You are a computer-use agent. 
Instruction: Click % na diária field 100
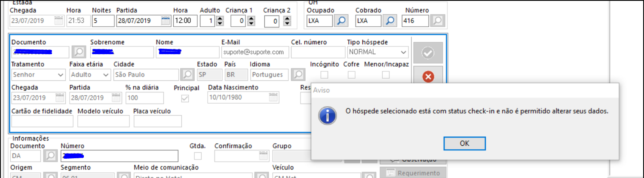coord(144,98)
